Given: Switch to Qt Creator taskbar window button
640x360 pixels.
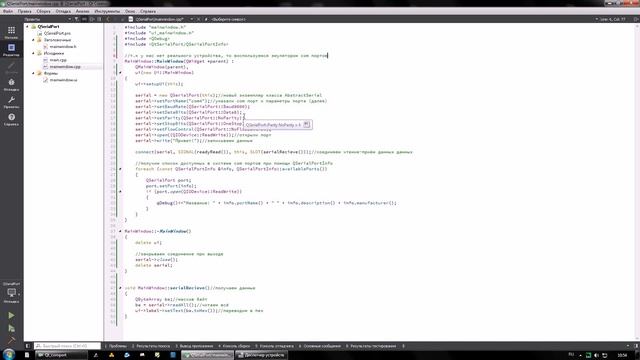Looking at the screenshot, I should point(207,355).
